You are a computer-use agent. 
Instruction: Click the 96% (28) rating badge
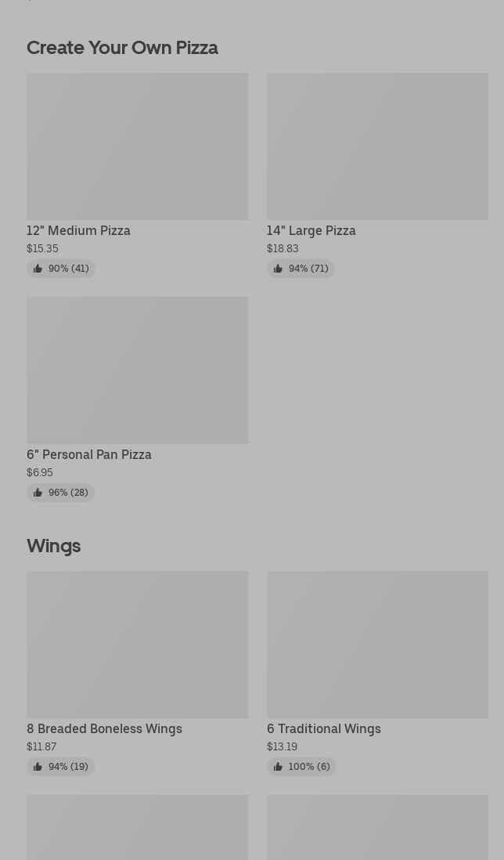(60, 493)
